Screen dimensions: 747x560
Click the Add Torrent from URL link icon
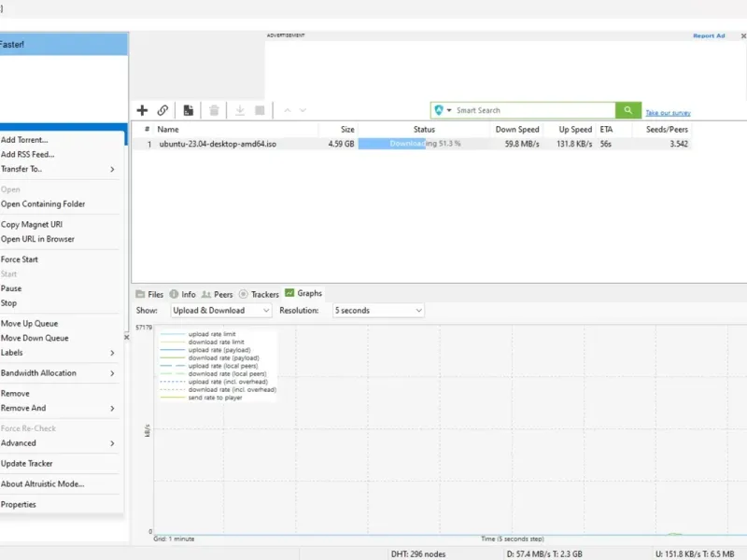(x=162, y=110)
